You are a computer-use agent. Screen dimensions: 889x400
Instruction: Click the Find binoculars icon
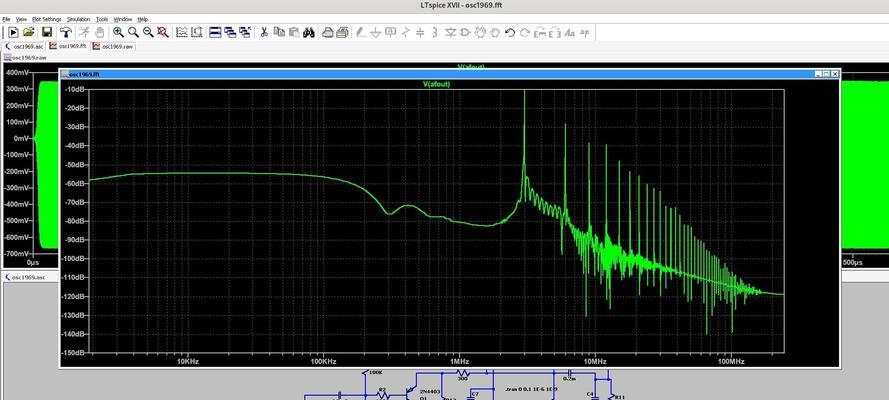(x=309, y=33)
